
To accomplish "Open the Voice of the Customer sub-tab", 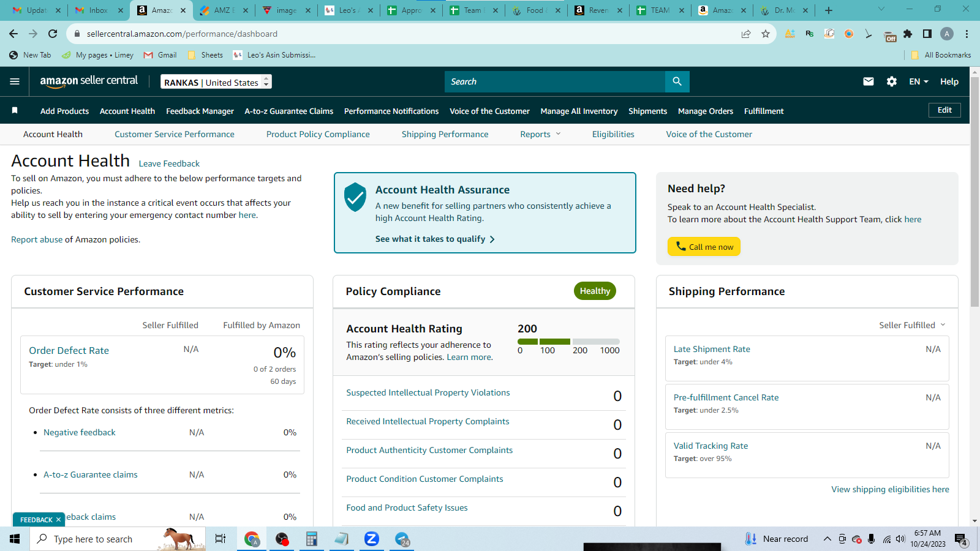I will (709, 134).
